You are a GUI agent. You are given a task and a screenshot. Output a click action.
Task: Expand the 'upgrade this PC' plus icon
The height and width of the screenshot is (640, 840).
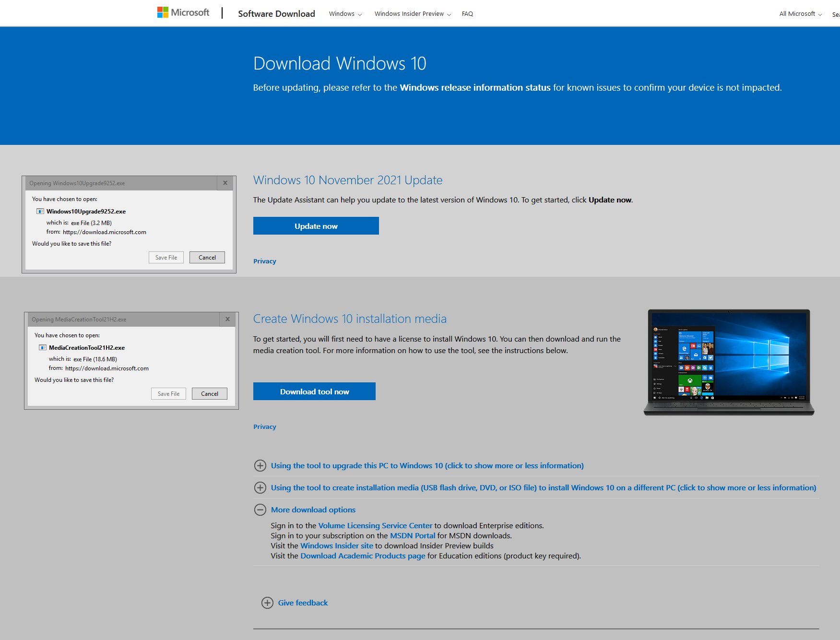pos(260,465)
